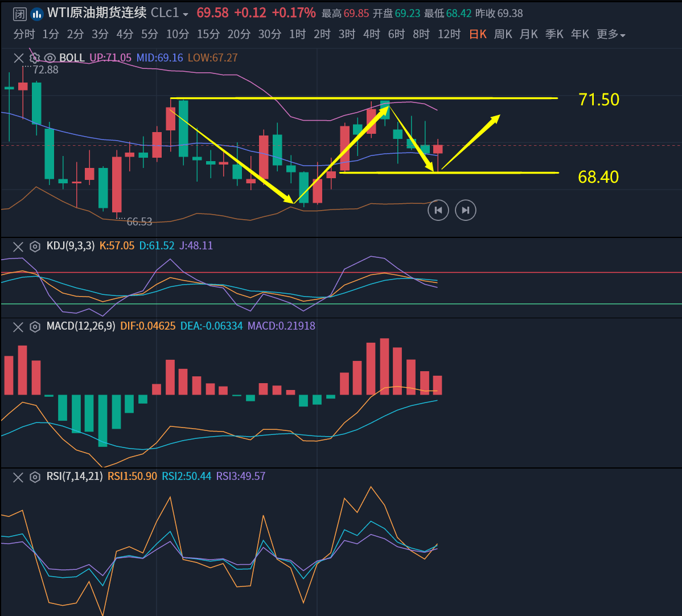This screenshot has width=682, height=616.
Task: Click the blue bar-chart logo icon
Action: coord(36,13)
